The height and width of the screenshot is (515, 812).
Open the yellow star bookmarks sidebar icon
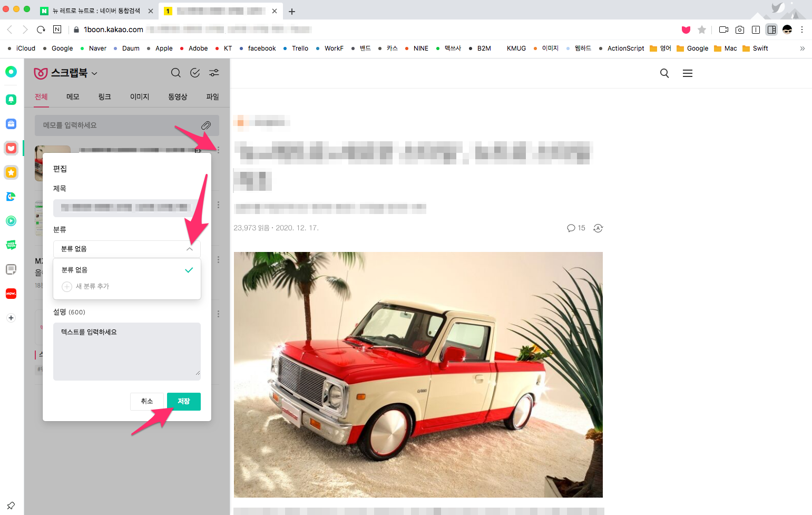coord(11,172)
